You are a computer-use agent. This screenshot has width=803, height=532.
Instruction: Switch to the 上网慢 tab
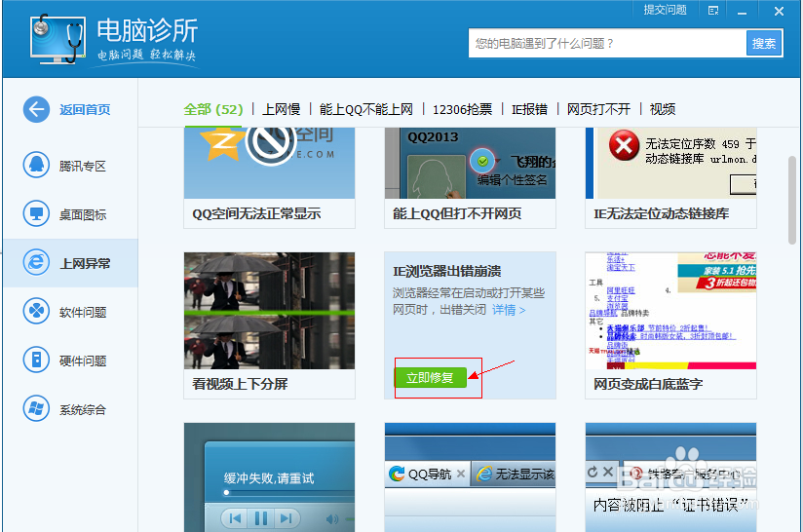pos(282,109)
